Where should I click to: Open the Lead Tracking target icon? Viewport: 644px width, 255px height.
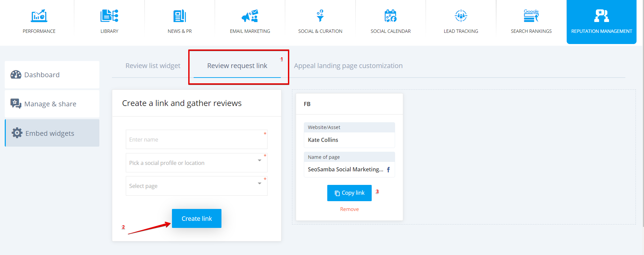tap(461, 16)
